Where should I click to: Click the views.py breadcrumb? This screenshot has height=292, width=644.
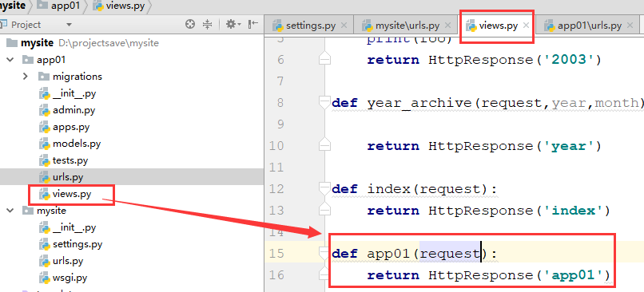coord(119,6)
